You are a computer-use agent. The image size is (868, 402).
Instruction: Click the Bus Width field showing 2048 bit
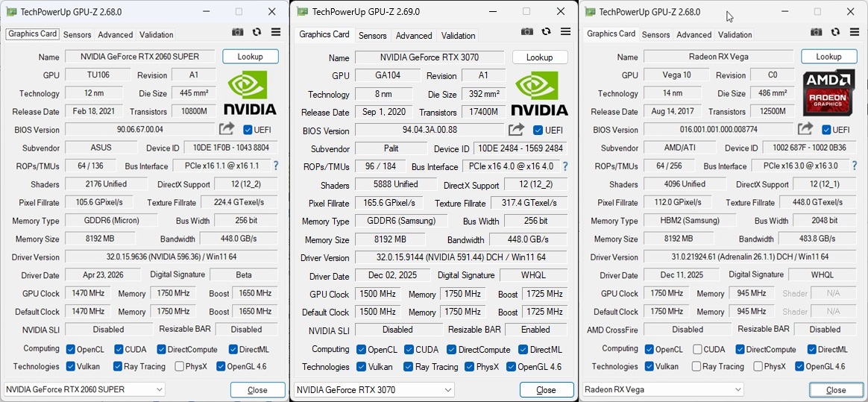click(x=824, y=220)
